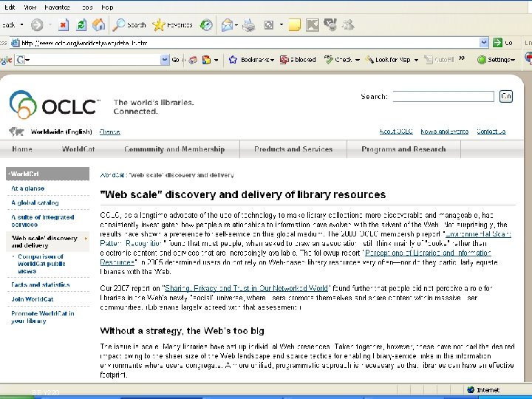Click the world map region icon
532x399 pixels.
click(16, 132)
